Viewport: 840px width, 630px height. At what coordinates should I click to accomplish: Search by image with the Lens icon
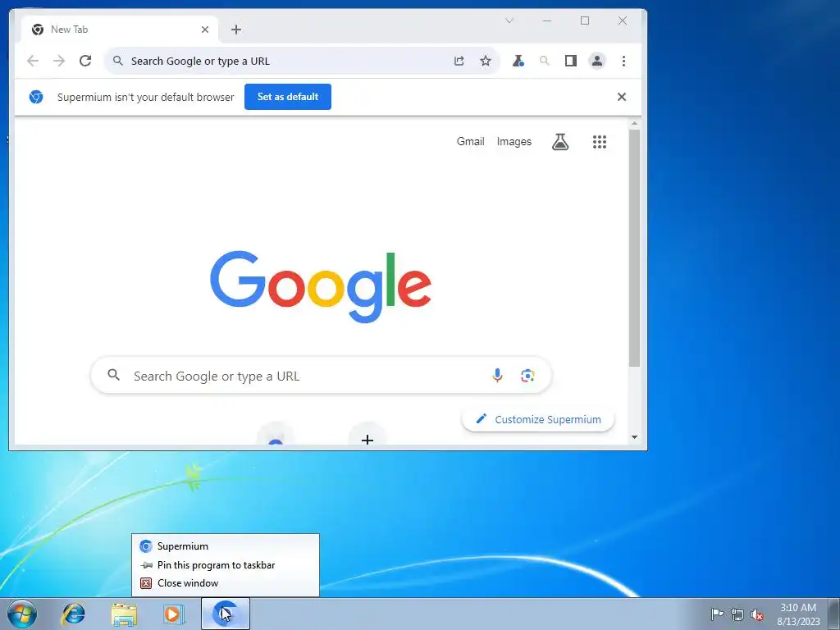(x=527, y=376)
